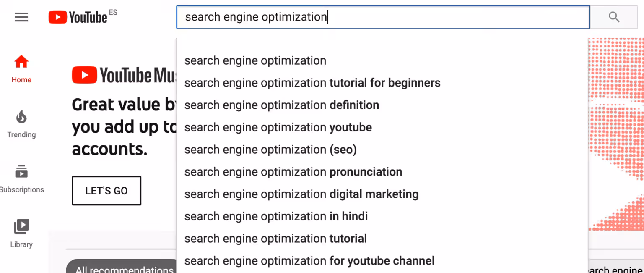644x273 pixels.
Task: Choose the "in hindi" suggestion
Action: (276, 216)
